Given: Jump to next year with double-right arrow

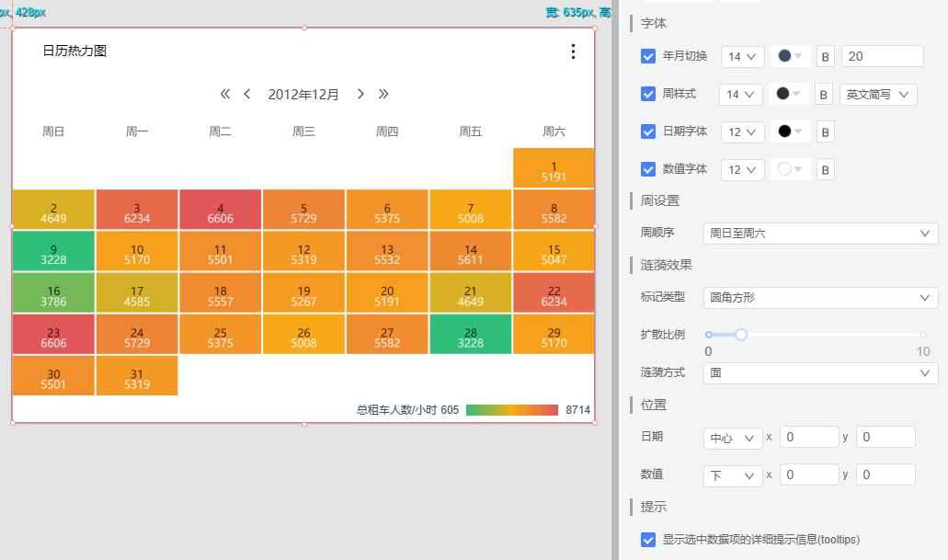Looking at the screenshot, I should tap(383, 94).
